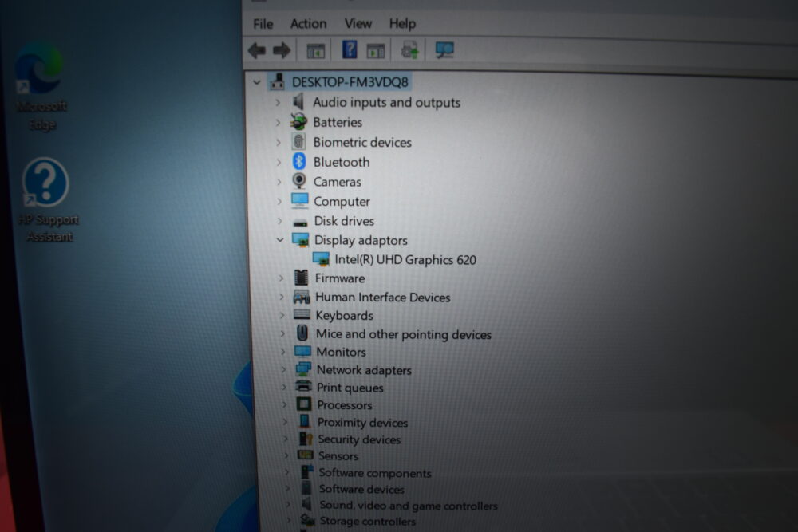The image size is (798, 532).
Task: Select the Storage controllers row
Action: (368, 522)
